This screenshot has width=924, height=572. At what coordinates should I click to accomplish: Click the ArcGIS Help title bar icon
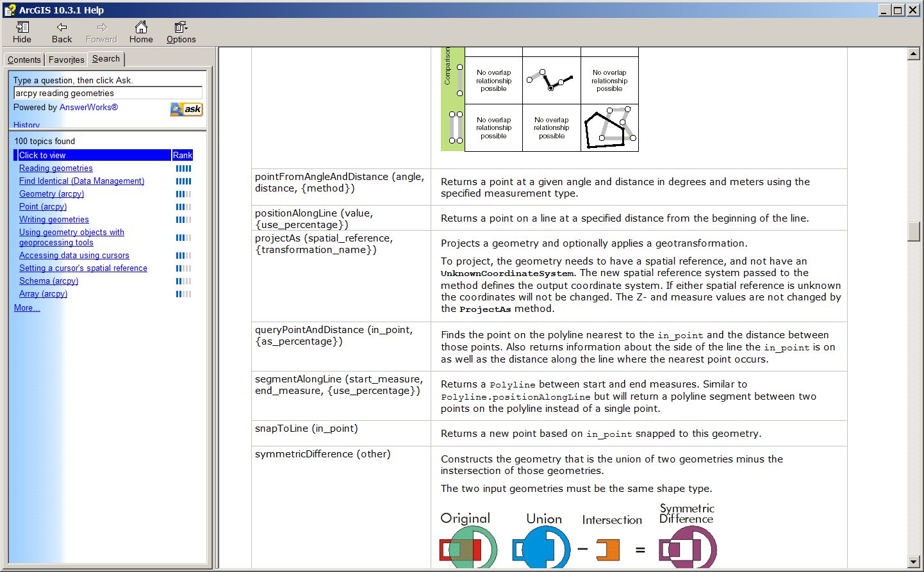pos(10,10)
